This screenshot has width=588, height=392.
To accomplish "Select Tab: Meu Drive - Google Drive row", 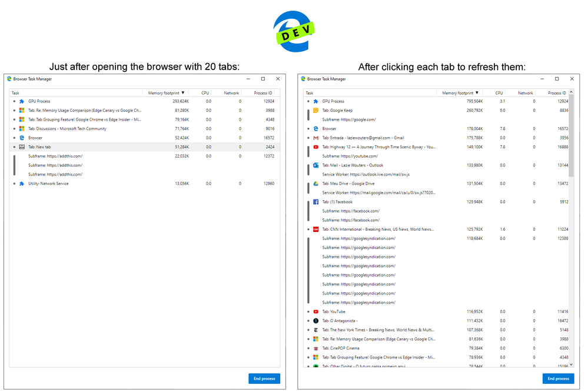I will pyautogui.click(x=436, y=184).
